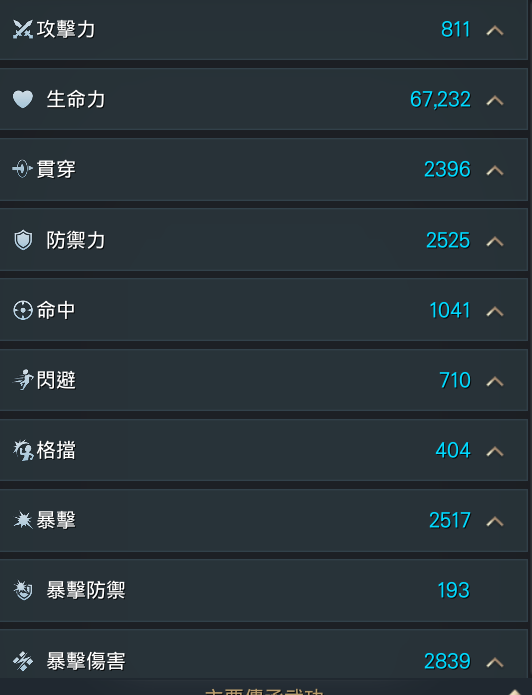Click the heart icon beside 生命力
Image resolution: width=532 pixels, height=695 pixels.
click(23, 99)
